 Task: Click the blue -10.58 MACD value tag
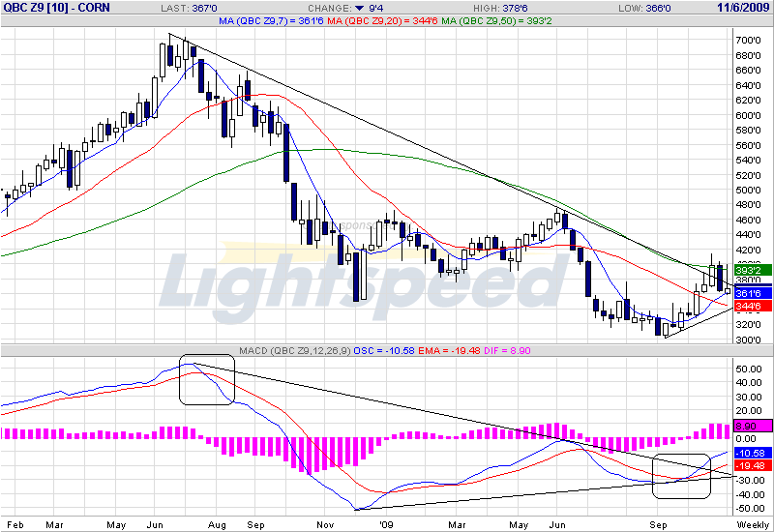pos(753,453)
